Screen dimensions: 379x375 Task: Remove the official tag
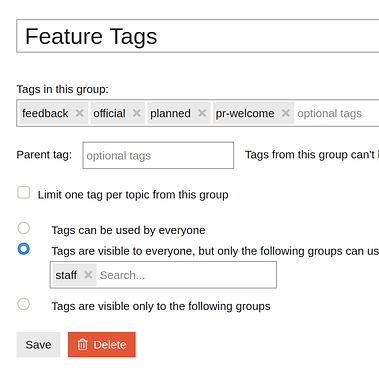tap(137, 113)
